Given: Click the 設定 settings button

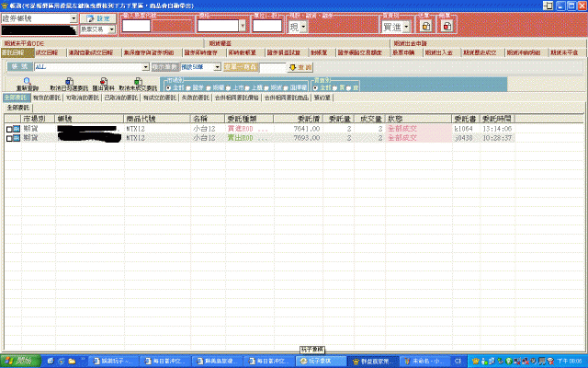Looking at the screenshot, I should [98, 18].
